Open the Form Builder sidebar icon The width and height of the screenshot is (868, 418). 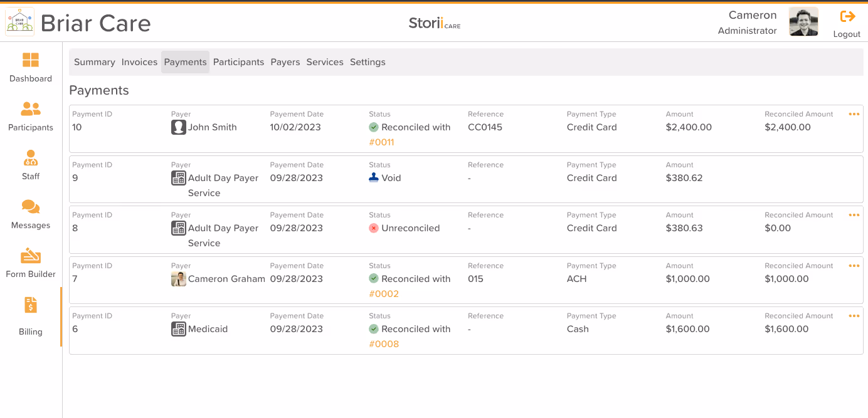click(x=31, y=256)
